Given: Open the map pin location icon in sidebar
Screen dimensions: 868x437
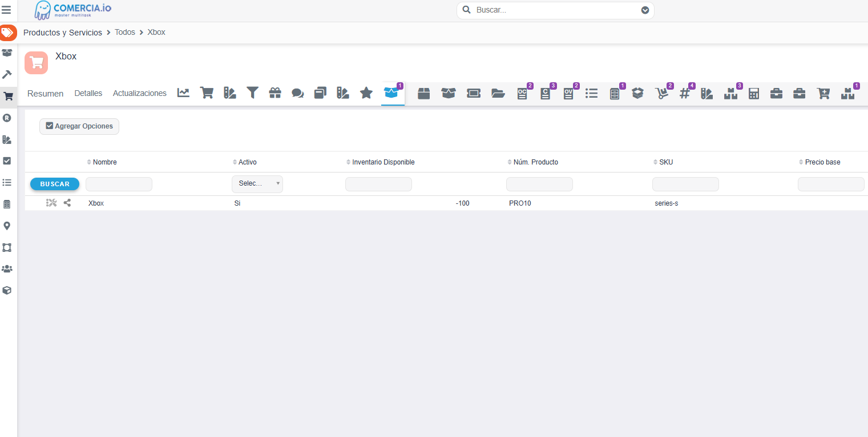Looking at the screenshot, I should tap(7, 226).
